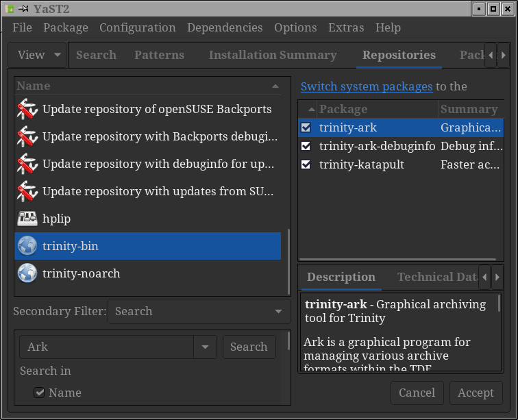518x420 pixels.
Task: Click the Switch system packages link
Action: pos(367,86)
